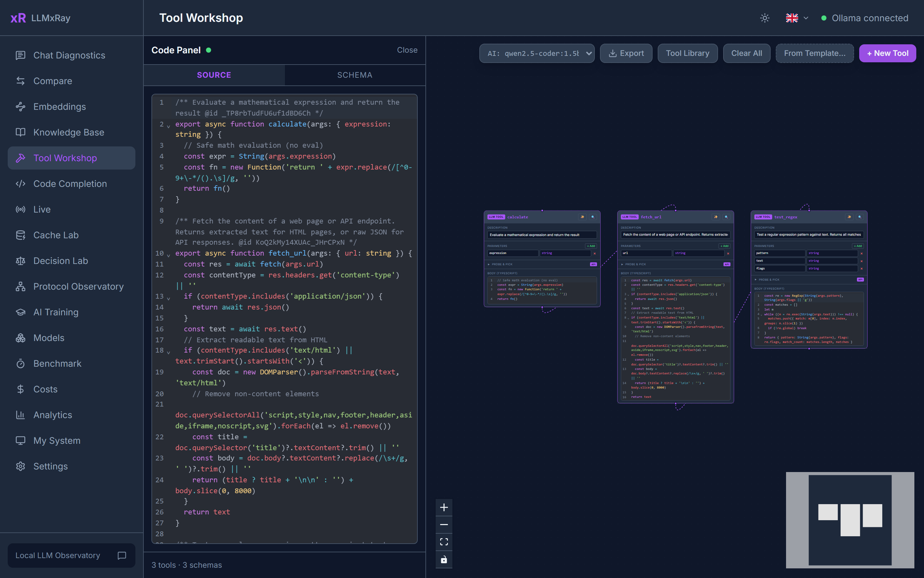The image size is (924, 578).
Task: Open the Settings page
Action: point(72,466)
